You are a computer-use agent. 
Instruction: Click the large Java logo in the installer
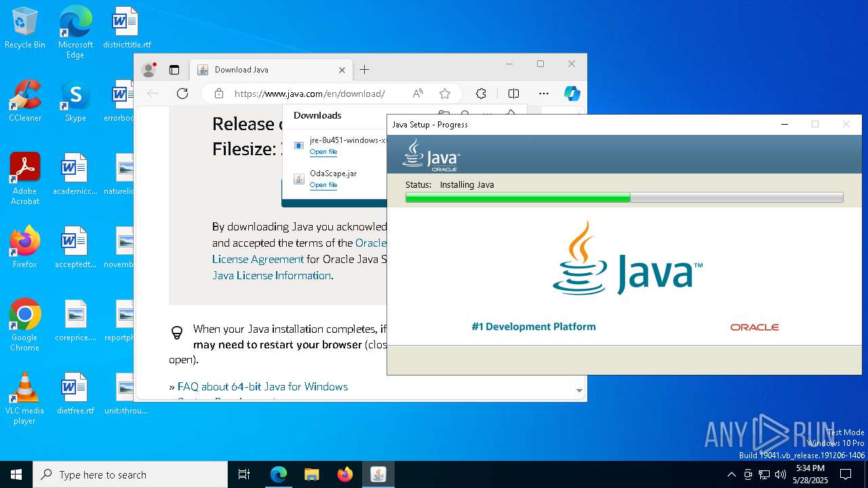(x=627, y=258)
